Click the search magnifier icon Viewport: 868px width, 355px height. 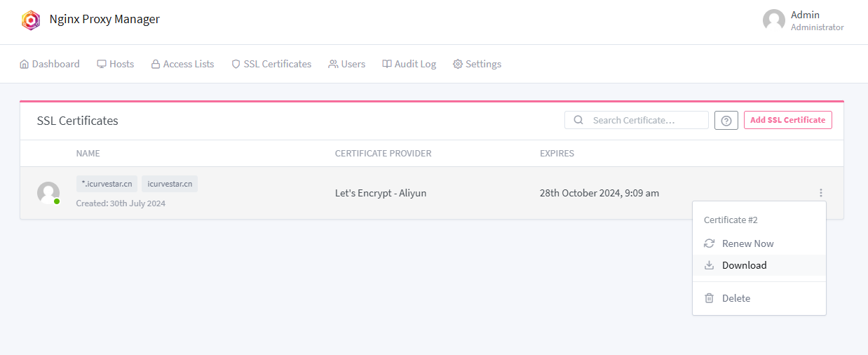click(578, 120)
